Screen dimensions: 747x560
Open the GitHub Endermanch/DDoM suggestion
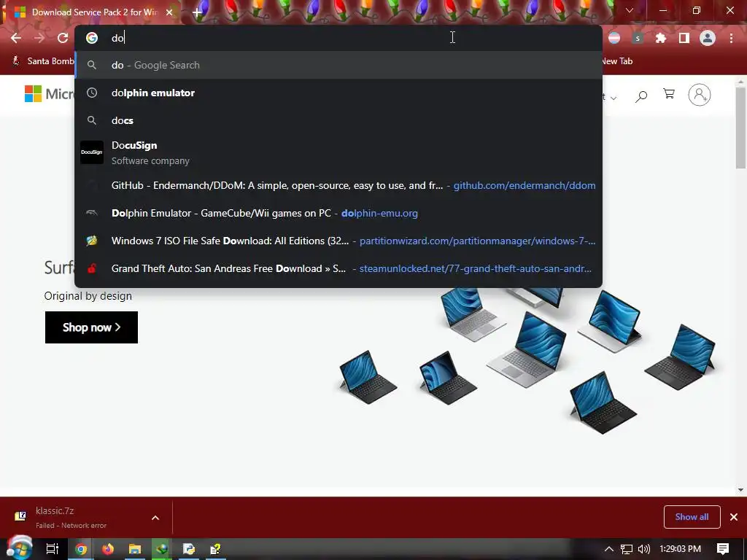[x=338, y=186]
